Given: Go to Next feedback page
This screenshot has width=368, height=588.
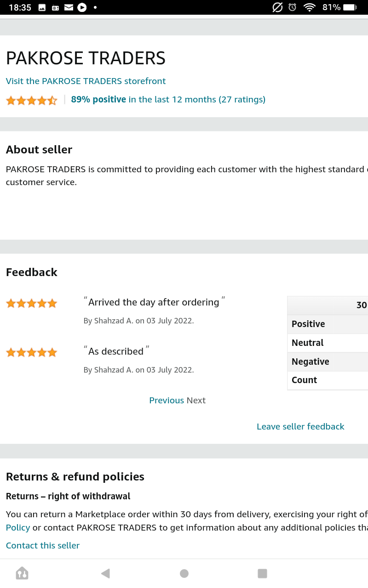Looking at the screenshot, I should click(196, 400).
